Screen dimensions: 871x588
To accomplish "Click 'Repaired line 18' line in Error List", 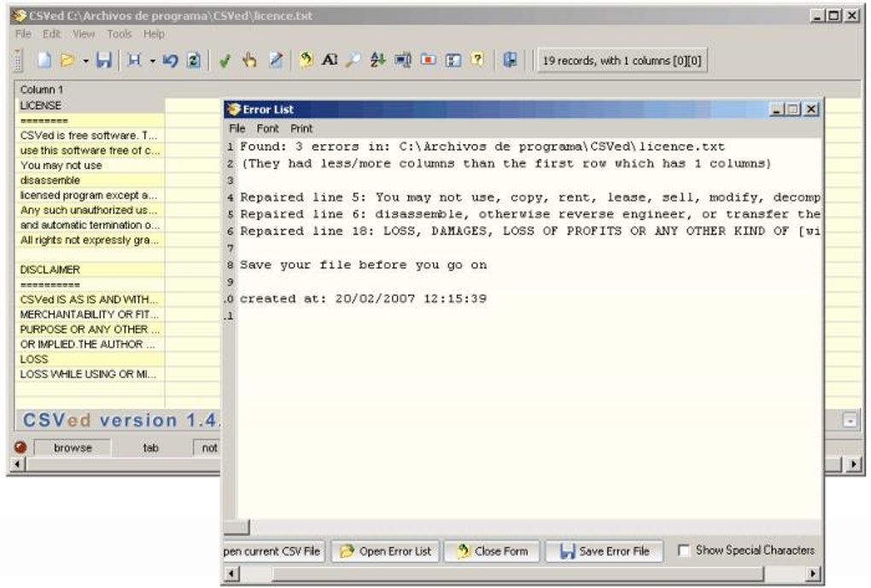I will click(529, 231).
